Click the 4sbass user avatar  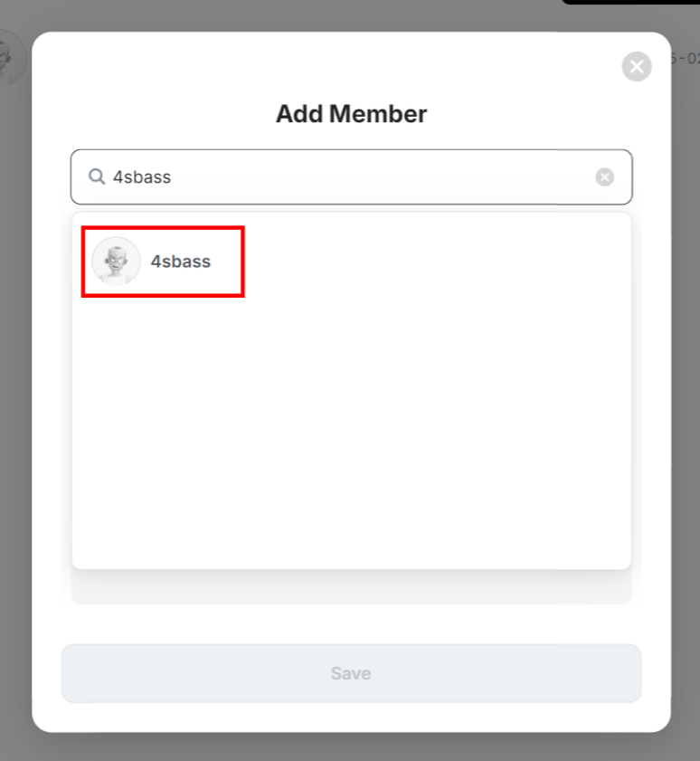click(x=116, y=262)
